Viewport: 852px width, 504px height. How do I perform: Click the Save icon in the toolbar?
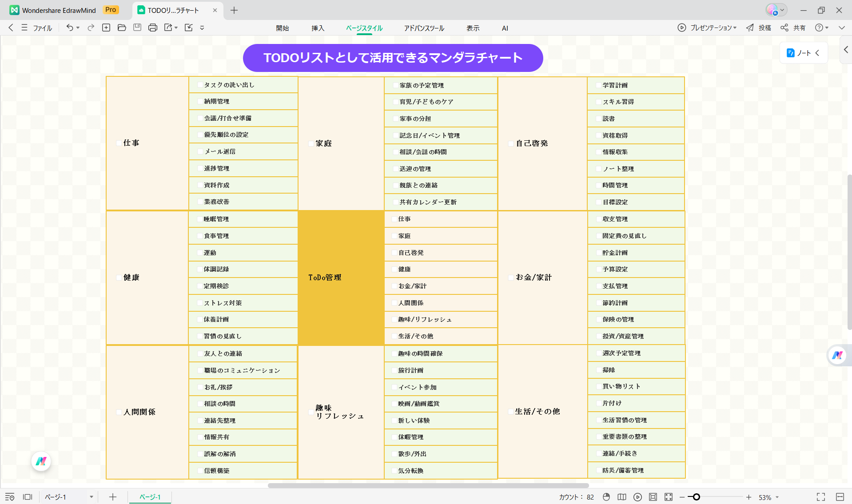[137, 28]
